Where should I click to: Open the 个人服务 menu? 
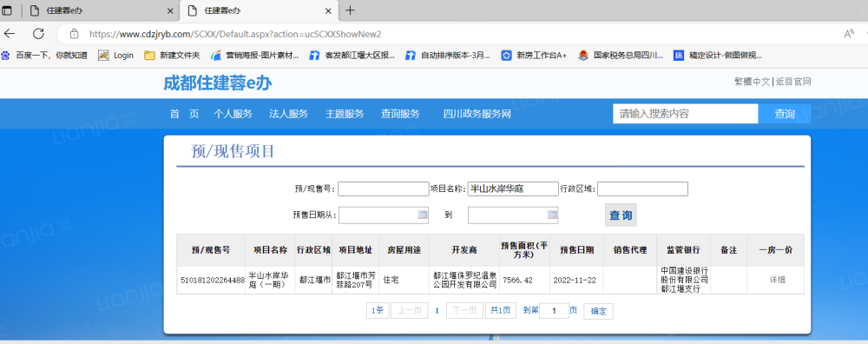click(233, 114)
